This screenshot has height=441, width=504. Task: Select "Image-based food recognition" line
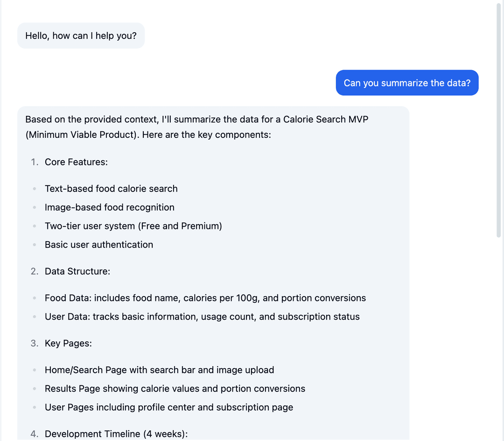[110, 207]
